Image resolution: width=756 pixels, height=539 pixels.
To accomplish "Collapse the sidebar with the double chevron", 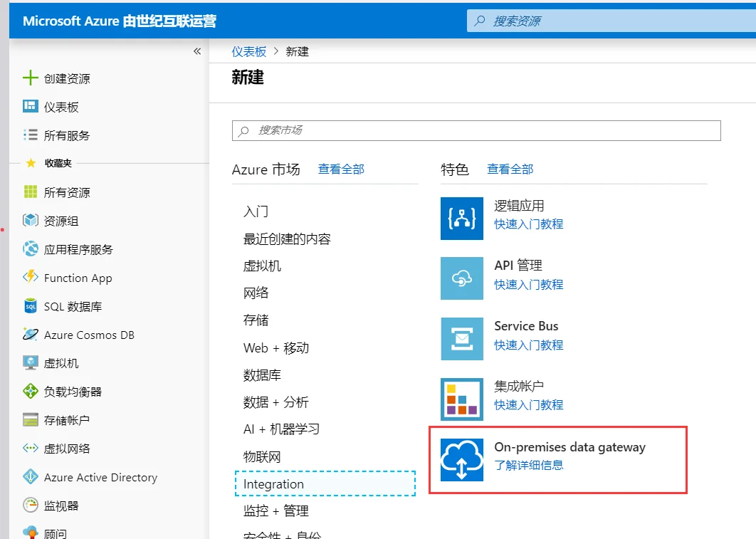I will 197,51.
